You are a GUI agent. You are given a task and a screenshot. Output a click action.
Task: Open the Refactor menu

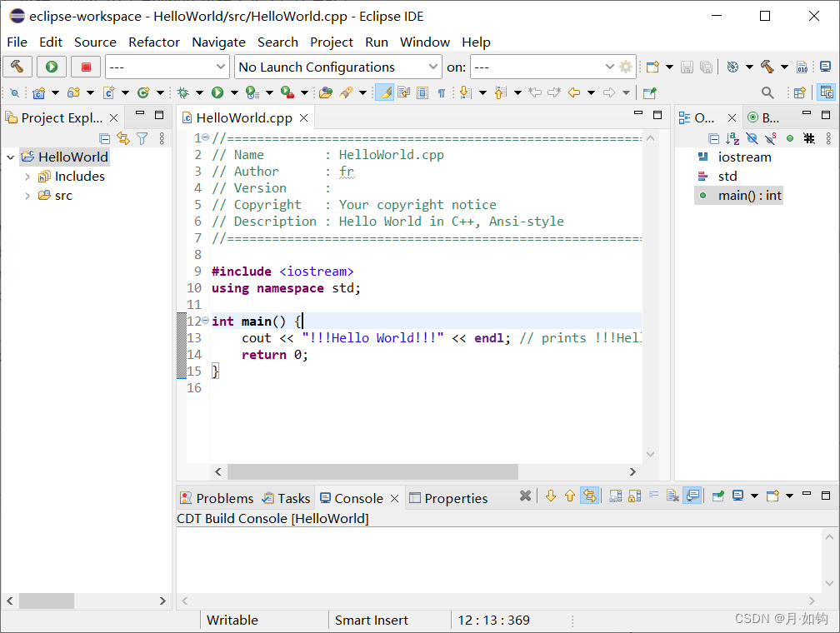155,42
